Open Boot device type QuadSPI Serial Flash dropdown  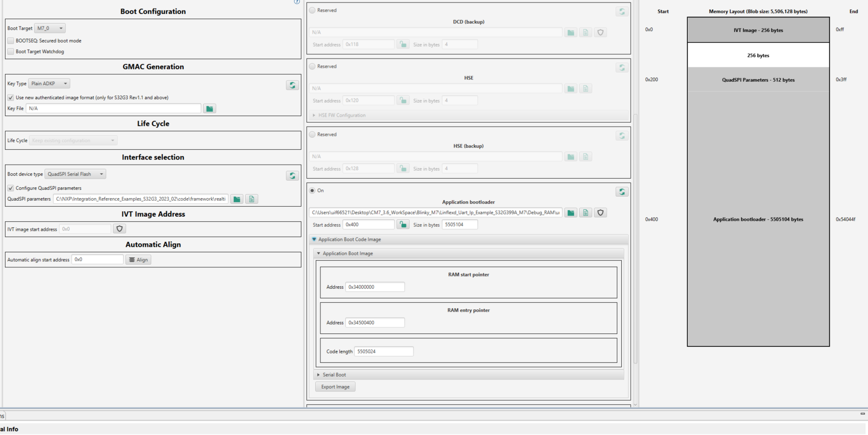(x=76, y=174)
